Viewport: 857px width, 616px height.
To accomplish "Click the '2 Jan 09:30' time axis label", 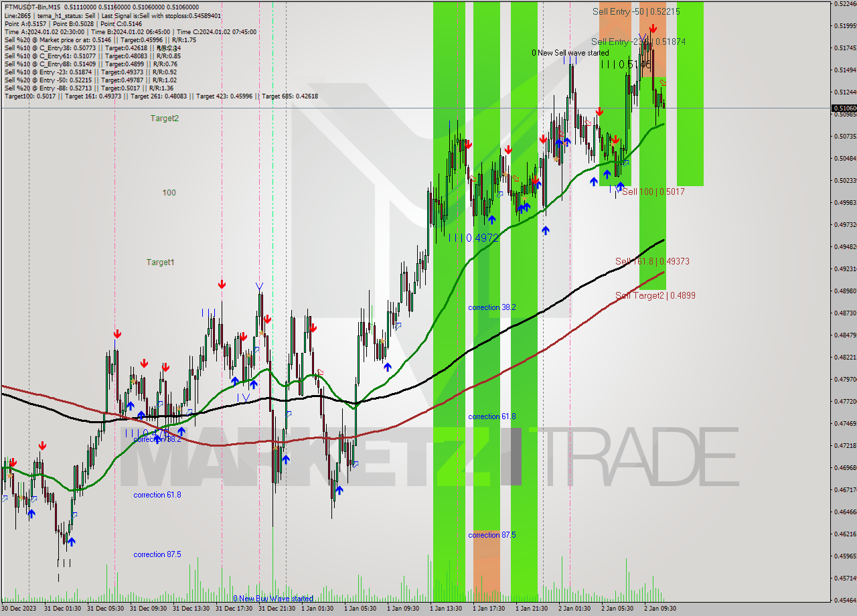I will click(x=660, y=609).
